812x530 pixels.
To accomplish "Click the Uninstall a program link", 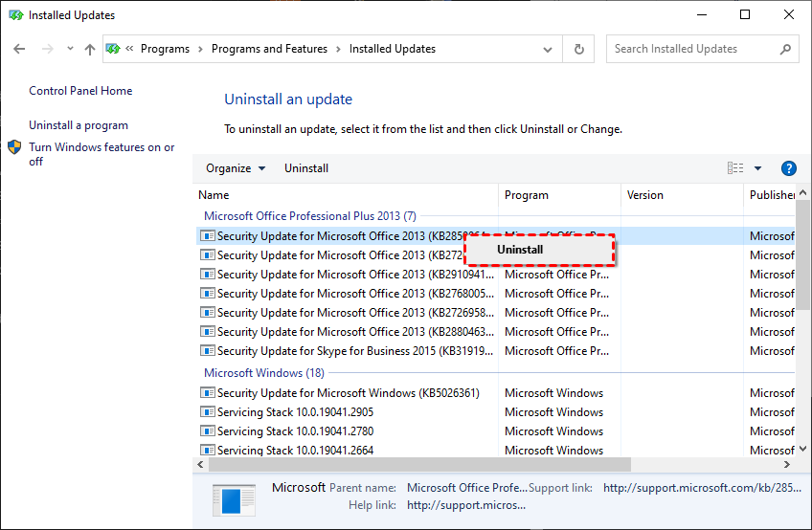I will [79, 125].
